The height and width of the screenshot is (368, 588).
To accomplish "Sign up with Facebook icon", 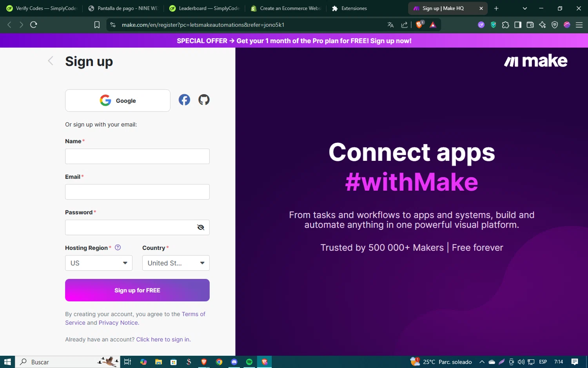I will click(184, 100).
